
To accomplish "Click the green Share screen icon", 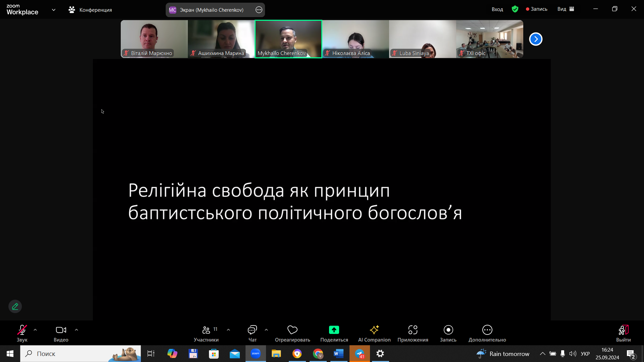I will click(334, 330).
